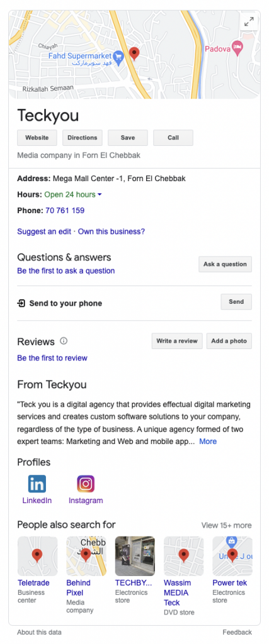Image resolution: width=269 pixels, height=644 pixels.
Task: Open the Instagram profile icon
Action: (x=86, y=484)
